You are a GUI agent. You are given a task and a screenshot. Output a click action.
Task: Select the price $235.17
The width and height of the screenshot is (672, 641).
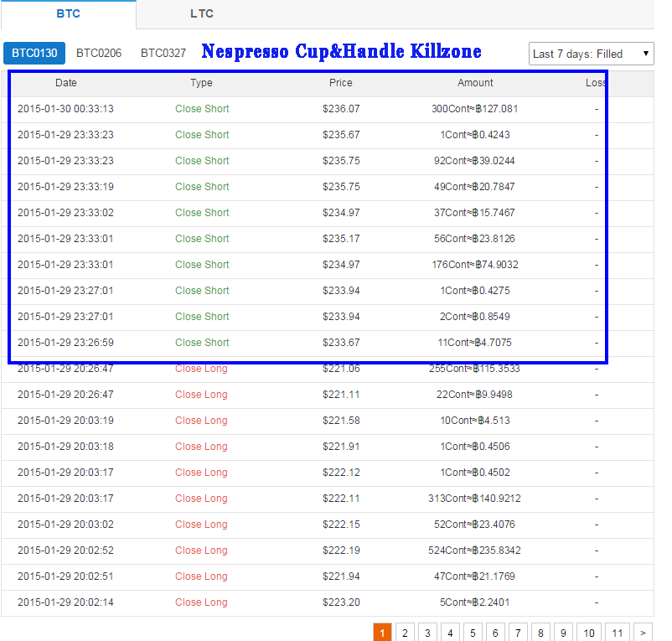coord(341,239)
